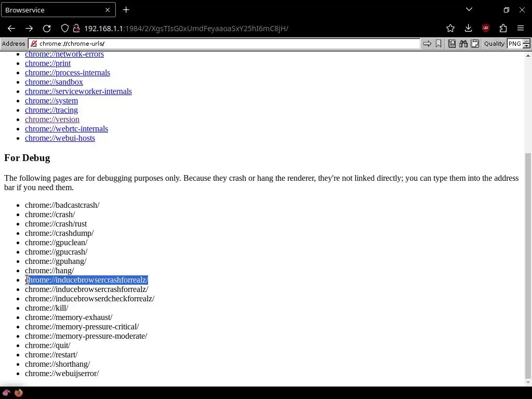Image resolution: width=532 pixels, height=399 pixels.
Task: Click the Quality PNG value field
Action: 515,44
